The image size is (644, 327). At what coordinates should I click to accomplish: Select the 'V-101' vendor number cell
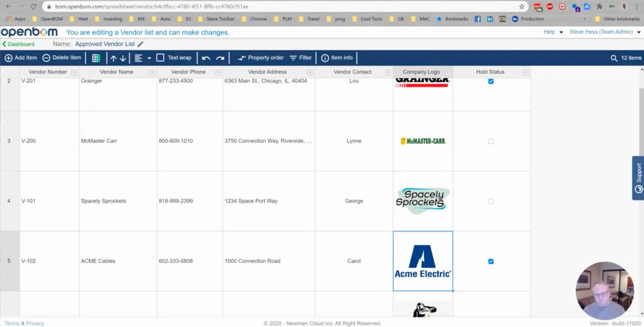(50, 201)
